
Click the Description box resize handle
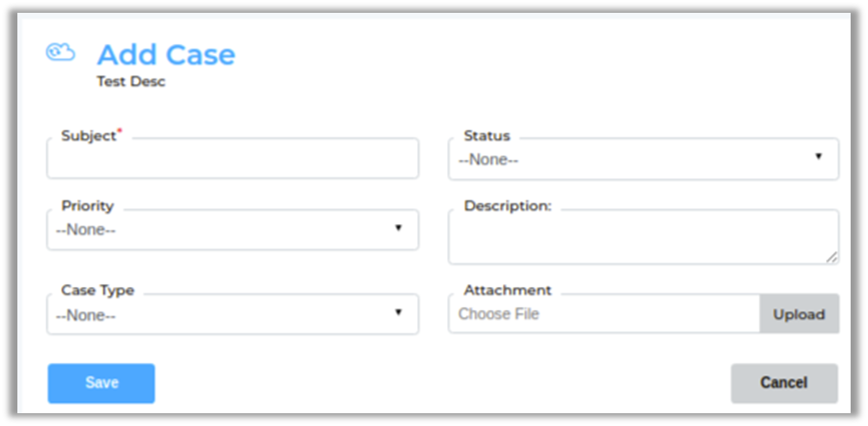pos(831,258)
